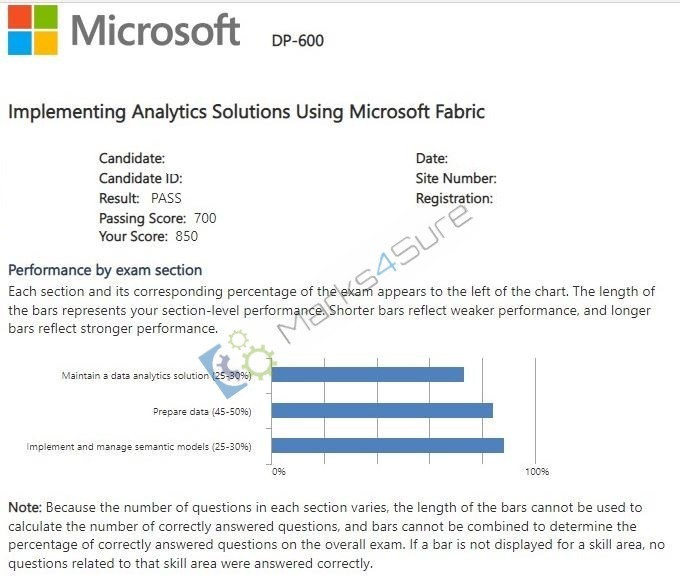680x586 pixels.
Task: Click the Site Number field label
Action: (456, 178)
